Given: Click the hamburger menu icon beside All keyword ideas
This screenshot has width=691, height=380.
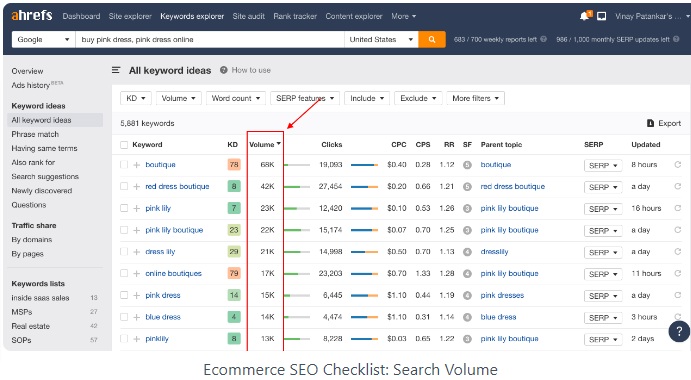Looking at the screenshot, I should (116, 70).
